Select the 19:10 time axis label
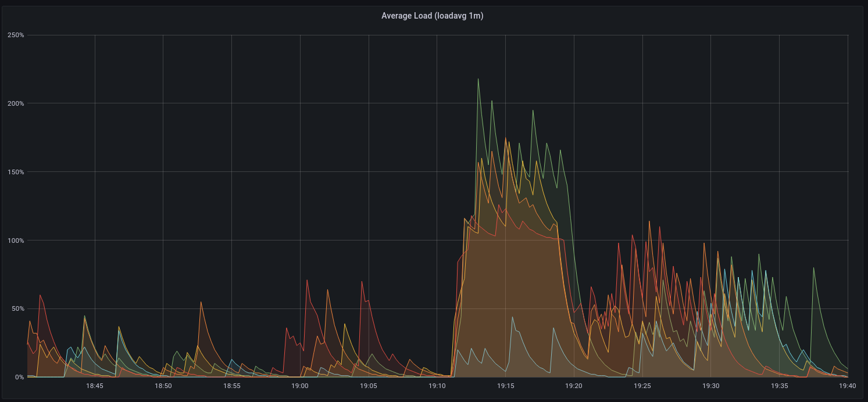Viewport: 868px width, 402px height. tap(437, 385)
